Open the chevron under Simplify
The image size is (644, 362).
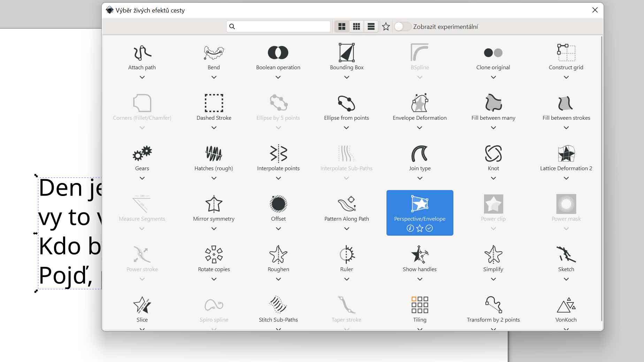[x=493, y=279]
